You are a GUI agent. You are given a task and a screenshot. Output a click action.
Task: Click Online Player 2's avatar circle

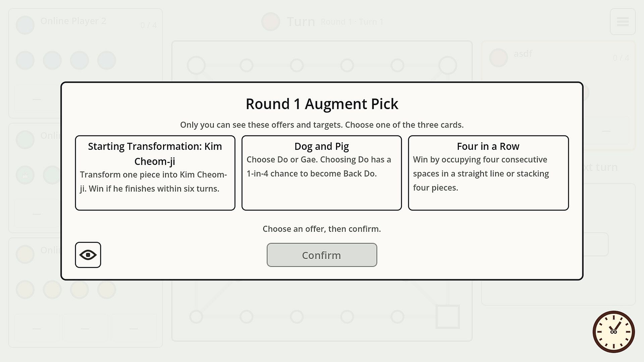25,25
